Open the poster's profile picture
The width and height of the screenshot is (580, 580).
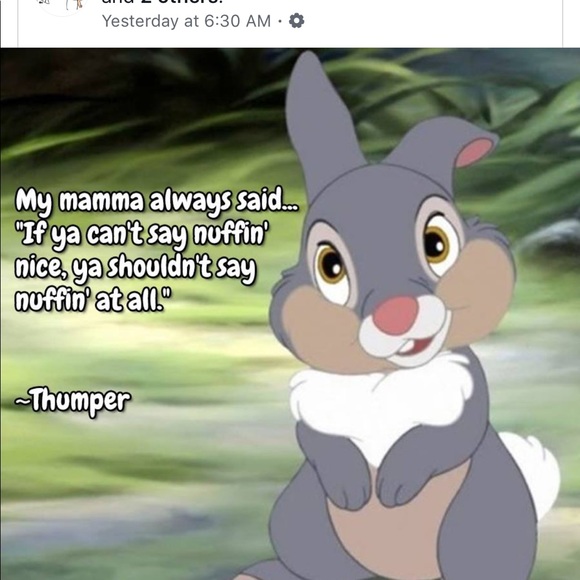(62, 6)
